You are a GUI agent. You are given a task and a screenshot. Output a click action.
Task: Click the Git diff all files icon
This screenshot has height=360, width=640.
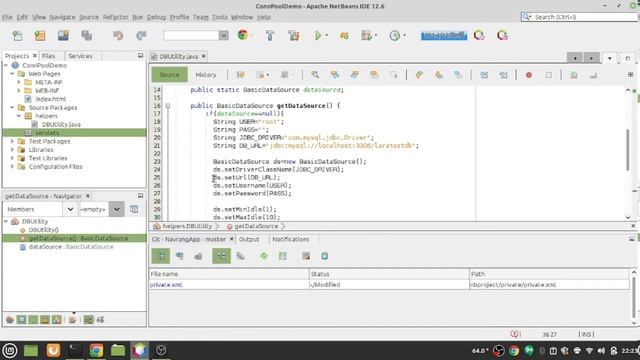pos(282,256)
